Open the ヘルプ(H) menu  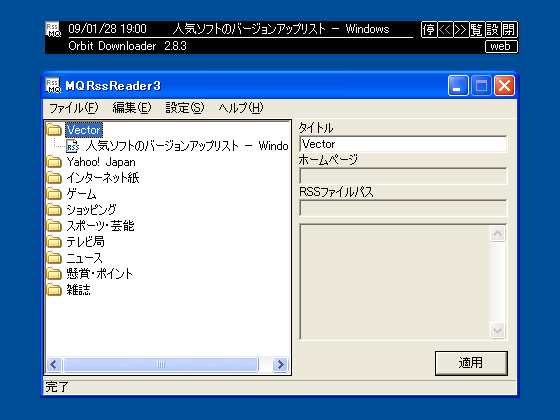(x=241, y=108)
